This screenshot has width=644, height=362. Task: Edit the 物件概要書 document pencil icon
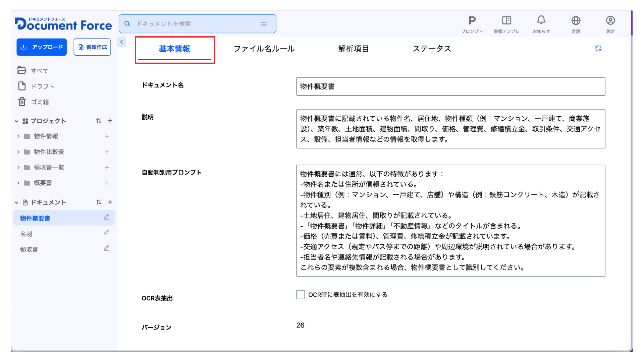(106, 217)
